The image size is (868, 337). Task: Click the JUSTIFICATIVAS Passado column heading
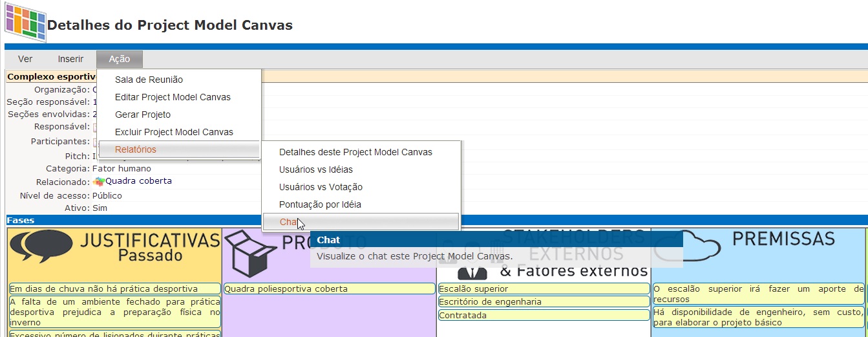click(x=150, y=248)
